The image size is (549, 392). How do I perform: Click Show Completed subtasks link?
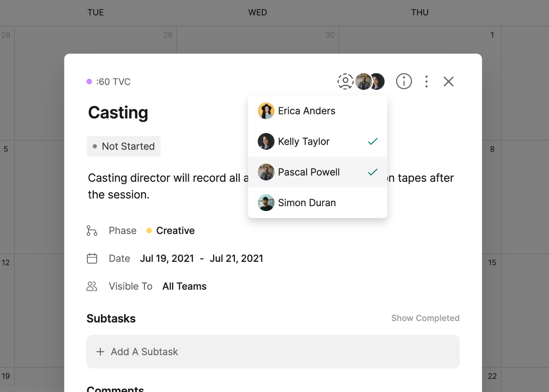[x=425, y=318]
